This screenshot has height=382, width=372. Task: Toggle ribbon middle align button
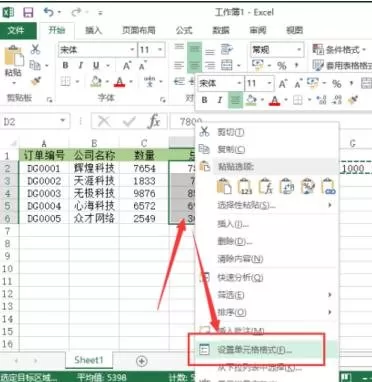195,50
